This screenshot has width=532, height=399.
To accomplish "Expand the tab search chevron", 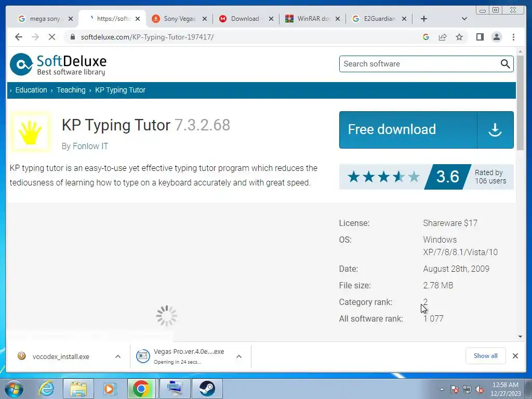I will (x=464, y=19).
